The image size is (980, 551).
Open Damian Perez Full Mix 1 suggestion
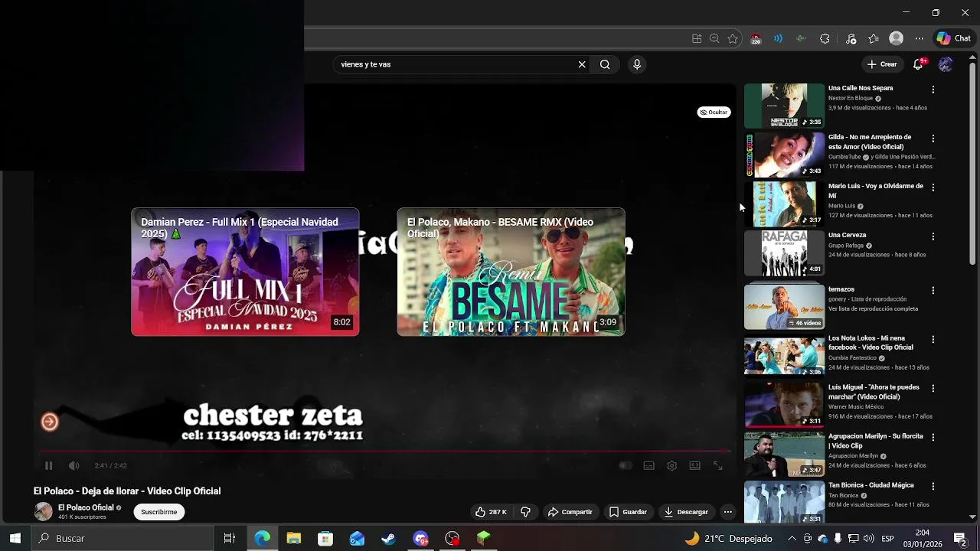[245, 272]
